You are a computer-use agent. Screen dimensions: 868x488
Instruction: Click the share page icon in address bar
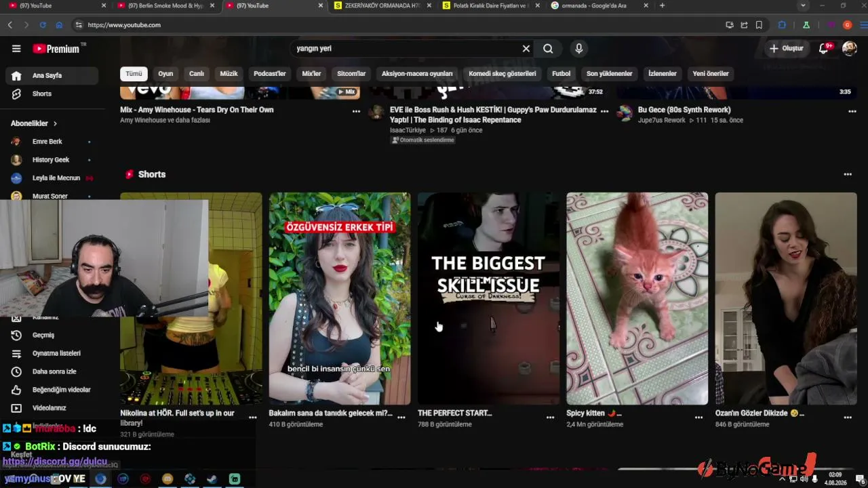tap(744, 25)
